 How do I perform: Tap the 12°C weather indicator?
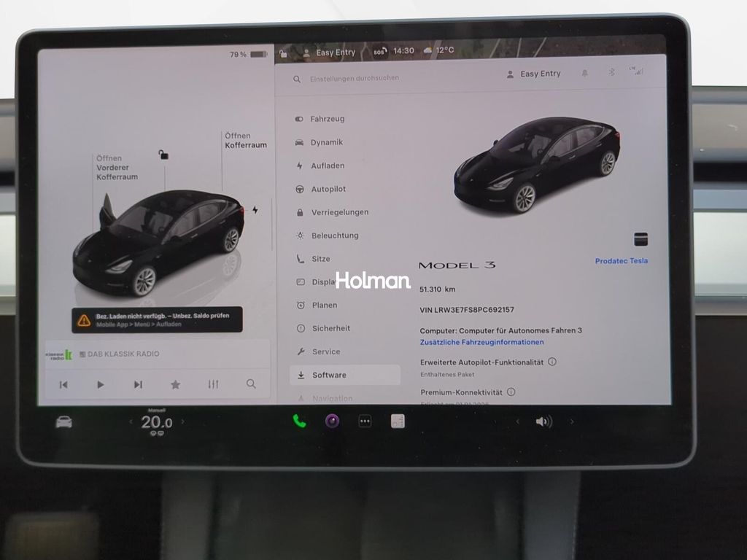coord(438,50)
